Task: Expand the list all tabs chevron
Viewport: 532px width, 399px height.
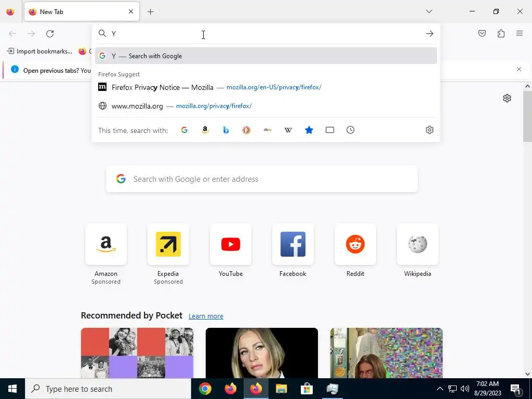Action: tap(429, 11)
